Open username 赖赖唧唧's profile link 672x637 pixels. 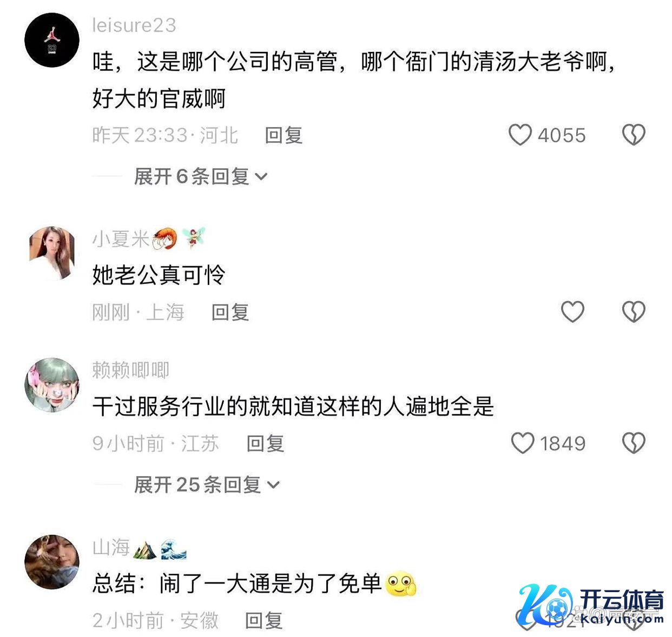[130, 370]
